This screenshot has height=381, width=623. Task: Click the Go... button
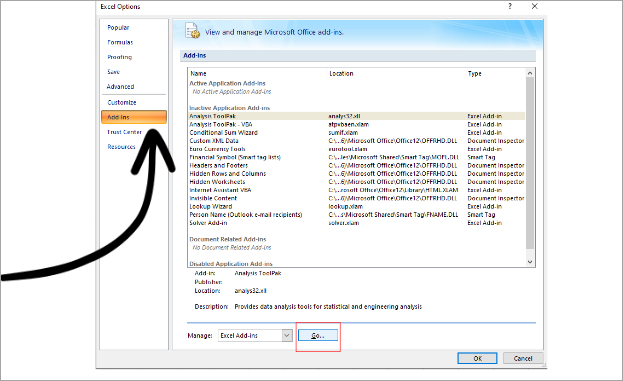point(318,335)
